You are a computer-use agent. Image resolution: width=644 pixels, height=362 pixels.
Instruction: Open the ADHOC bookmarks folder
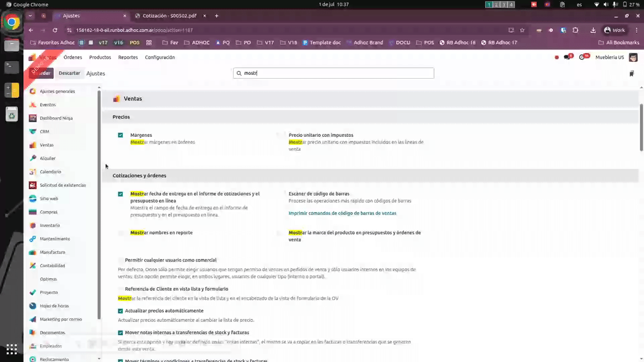(x=196, y=42)
